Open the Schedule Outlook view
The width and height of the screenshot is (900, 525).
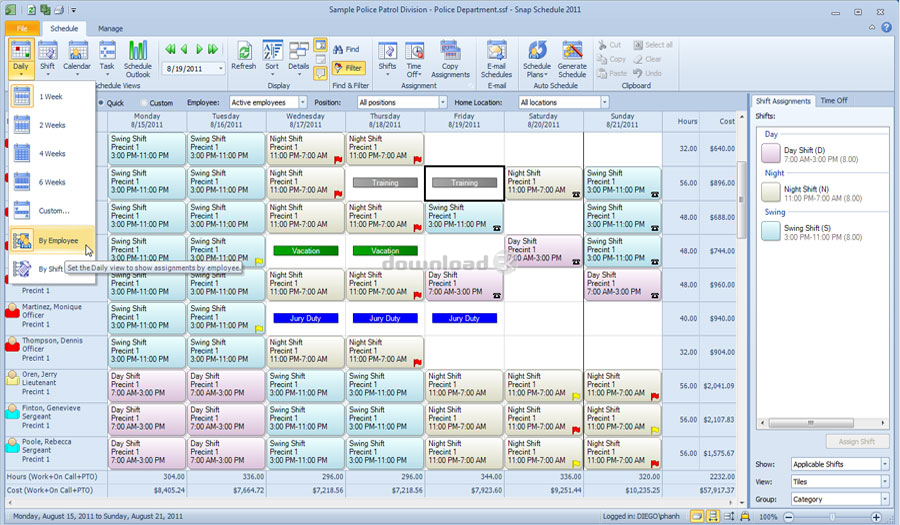click(x=138, y=59)
